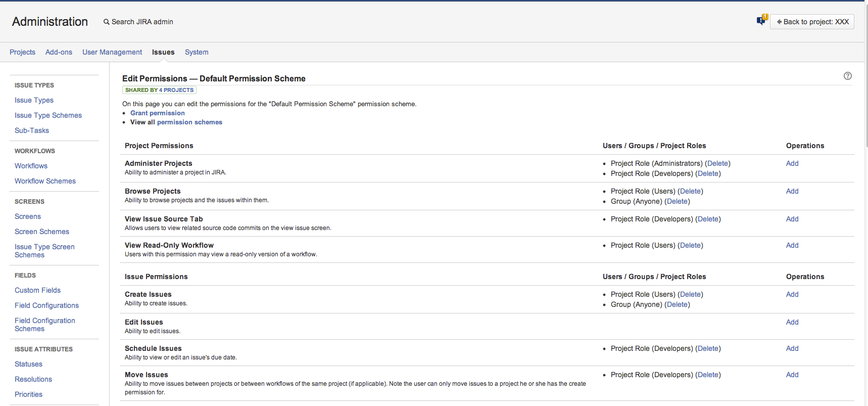Screen dimensions: 868x406
Task: Click the Grant permission link
Action: (158, 113)
